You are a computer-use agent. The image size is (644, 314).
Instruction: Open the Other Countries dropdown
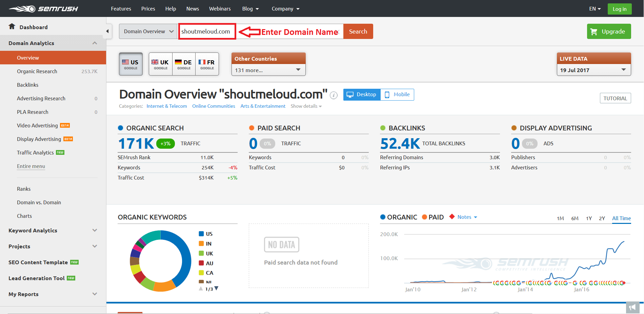268,70
